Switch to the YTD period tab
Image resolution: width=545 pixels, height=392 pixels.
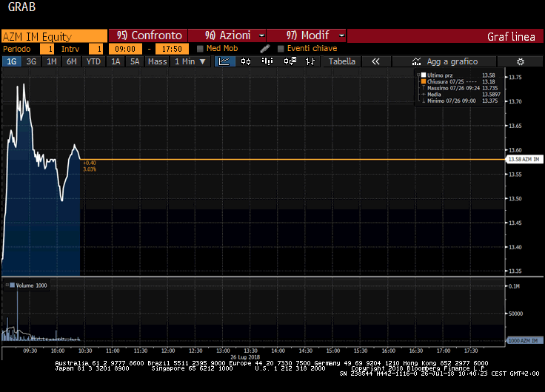click(93, 62)
